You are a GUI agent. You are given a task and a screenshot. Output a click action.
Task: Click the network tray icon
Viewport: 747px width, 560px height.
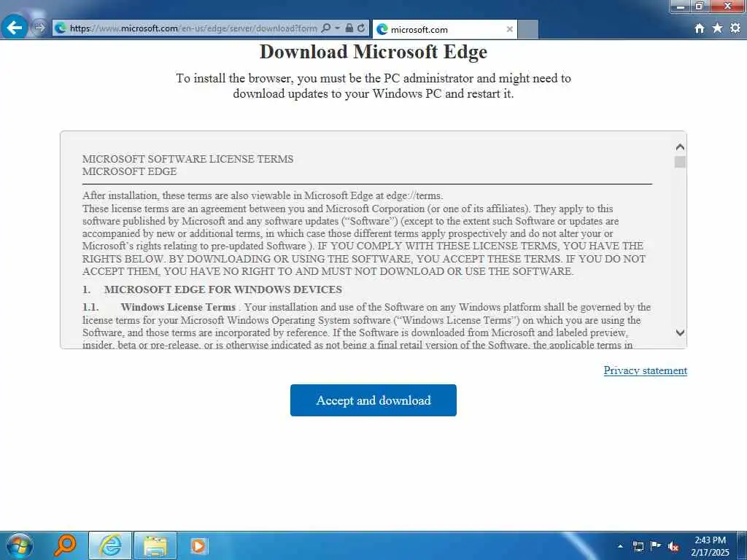[638, 546]
